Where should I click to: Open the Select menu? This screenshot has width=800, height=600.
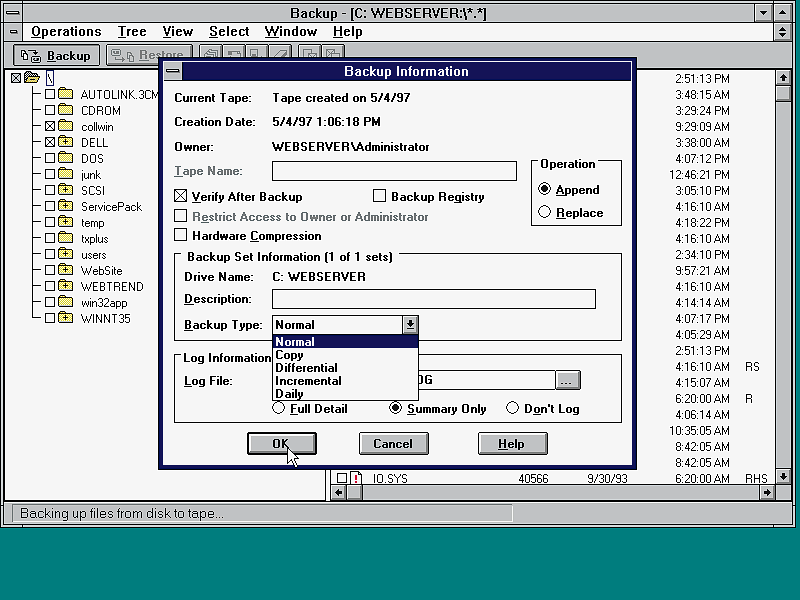click(x=229, y=32)
